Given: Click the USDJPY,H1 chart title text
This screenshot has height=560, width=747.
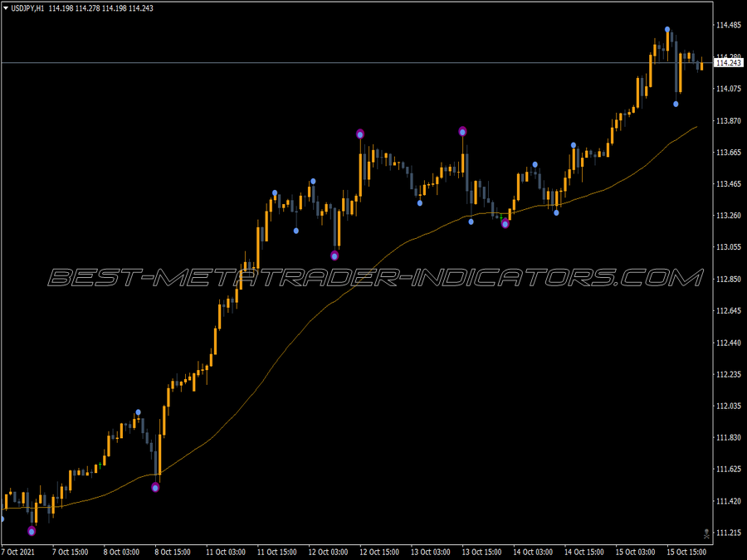Looking at the screenshot, I should (27, 8).
